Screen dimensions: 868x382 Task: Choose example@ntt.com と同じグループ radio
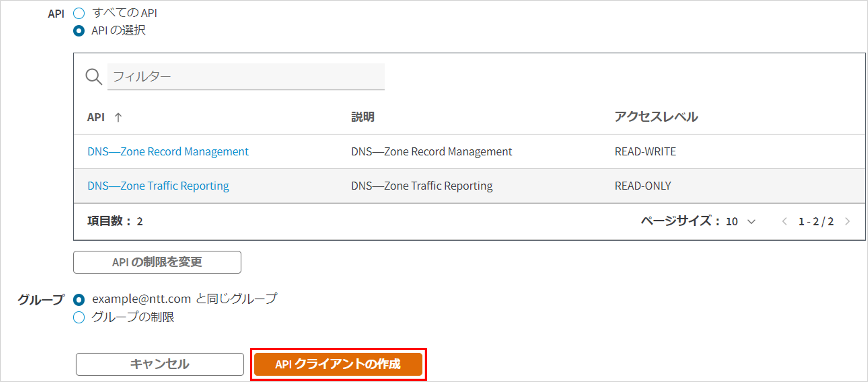[79, 300]
